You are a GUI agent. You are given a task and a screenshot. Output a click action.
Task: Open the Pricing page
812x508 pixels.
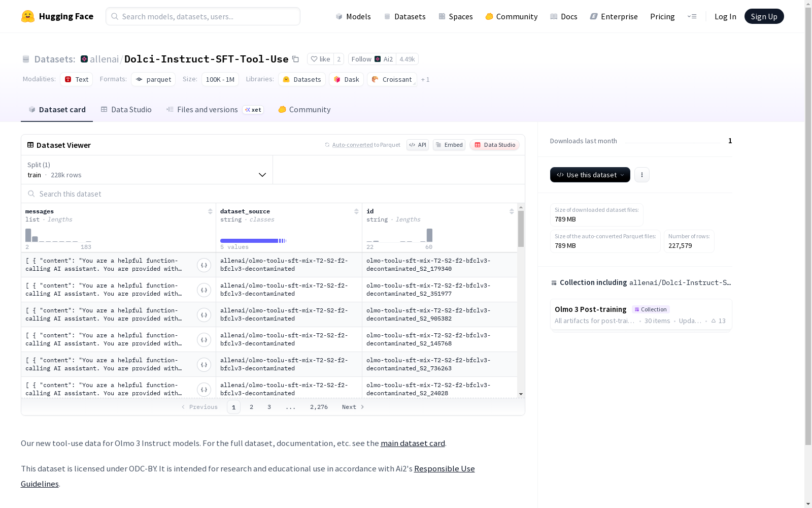pos(662,16)
